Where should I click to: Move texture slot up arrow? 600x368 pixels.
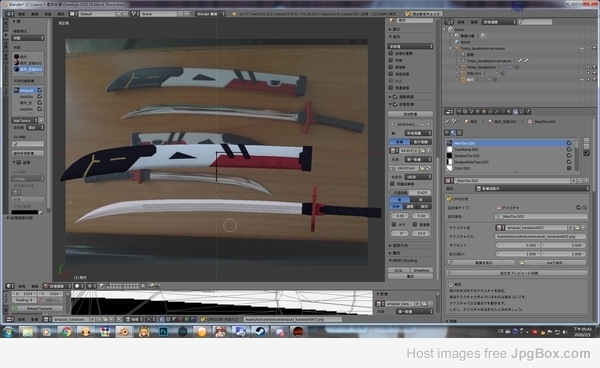pos(587,140)
